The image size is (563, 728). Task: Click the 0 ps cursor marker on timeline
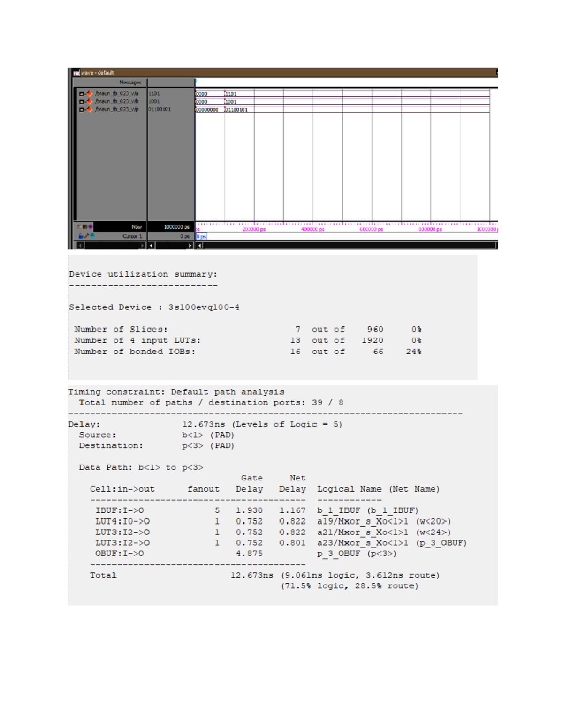coord(201,237)
